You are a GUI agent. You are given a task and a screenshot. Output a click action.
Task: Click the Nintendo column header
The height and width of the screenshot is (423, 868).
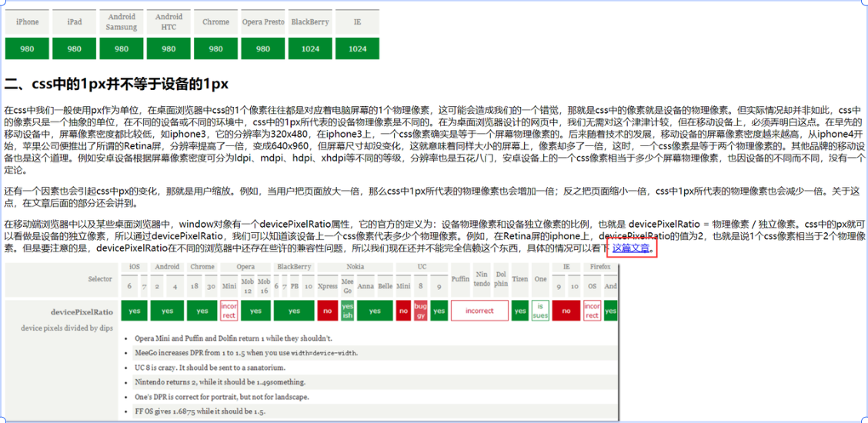pyautogui.click(x=482, y=279)
